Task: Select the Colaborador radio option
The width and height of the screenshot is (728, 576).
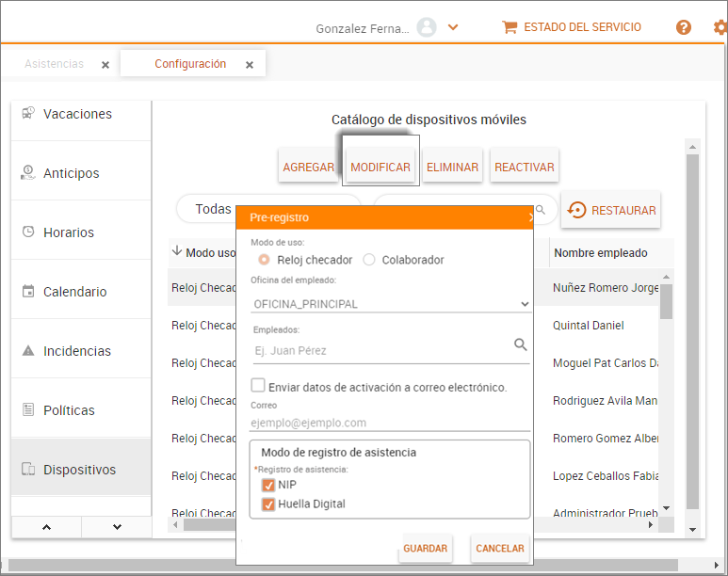Action: click(369, 260)
